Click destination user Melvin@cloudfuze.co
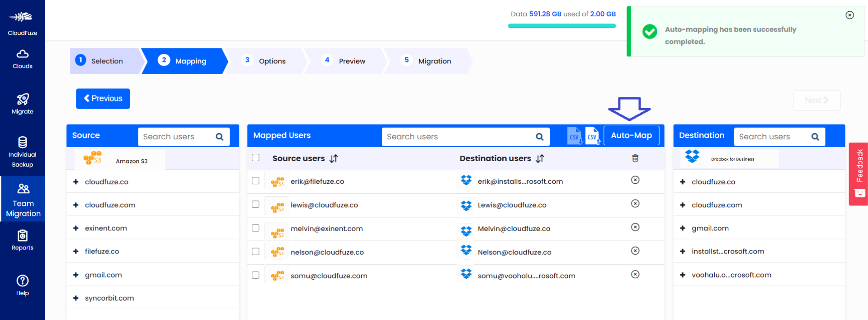The image size is (868, 320). 514,229
